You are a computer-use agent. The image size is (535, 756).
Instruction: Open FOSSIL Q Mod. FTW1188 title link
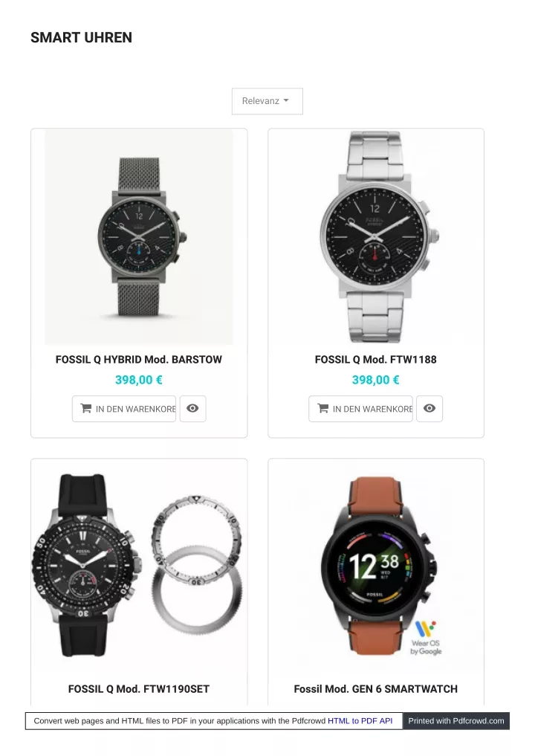pos(375,360)
